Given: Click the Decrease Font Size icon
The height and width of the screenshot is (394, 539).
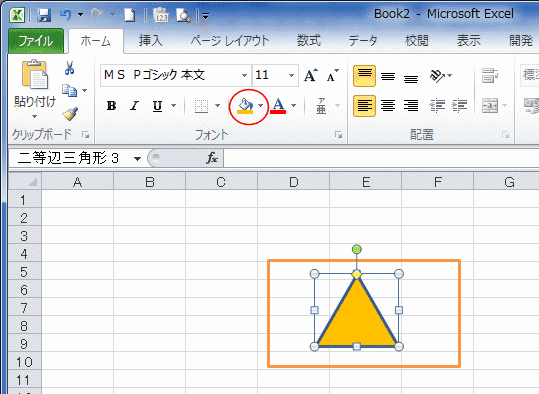Looking at the screenshot, I should [x=332, y=75].
